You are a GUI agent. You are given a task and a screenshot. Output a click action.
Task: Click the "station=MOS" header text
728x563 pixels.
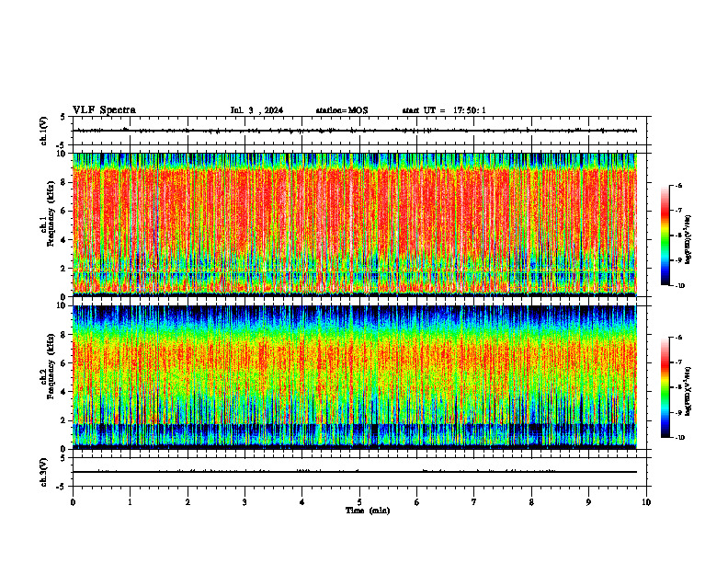pyautogui.click(x=342, y=110)
